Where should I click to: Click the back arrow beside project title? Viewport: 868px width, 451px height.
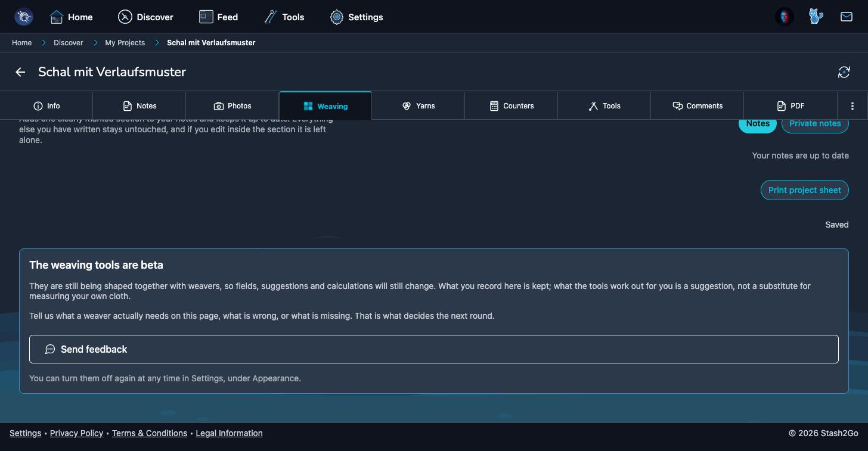click(x=20, y=72)
